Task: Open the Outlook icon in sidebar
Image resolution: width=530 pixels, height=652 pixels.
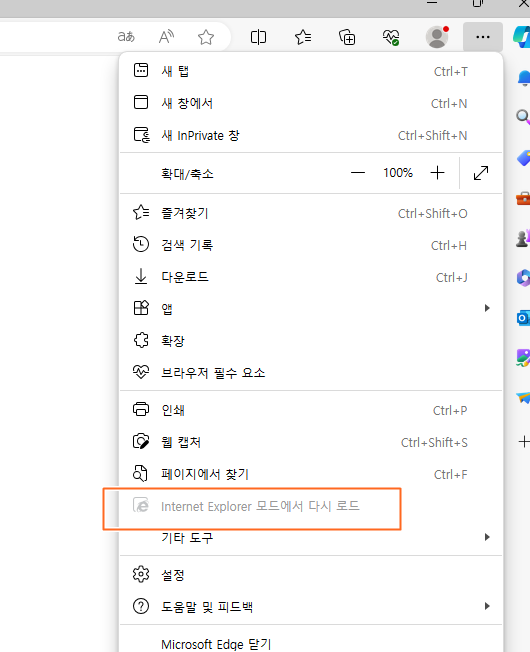Action: pos(523,318)
